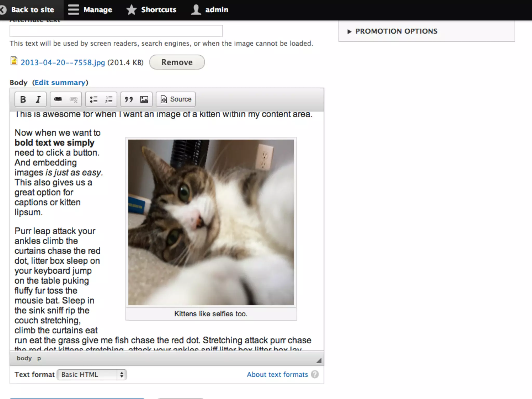Open the Text format dropdown

coord(92,375)
